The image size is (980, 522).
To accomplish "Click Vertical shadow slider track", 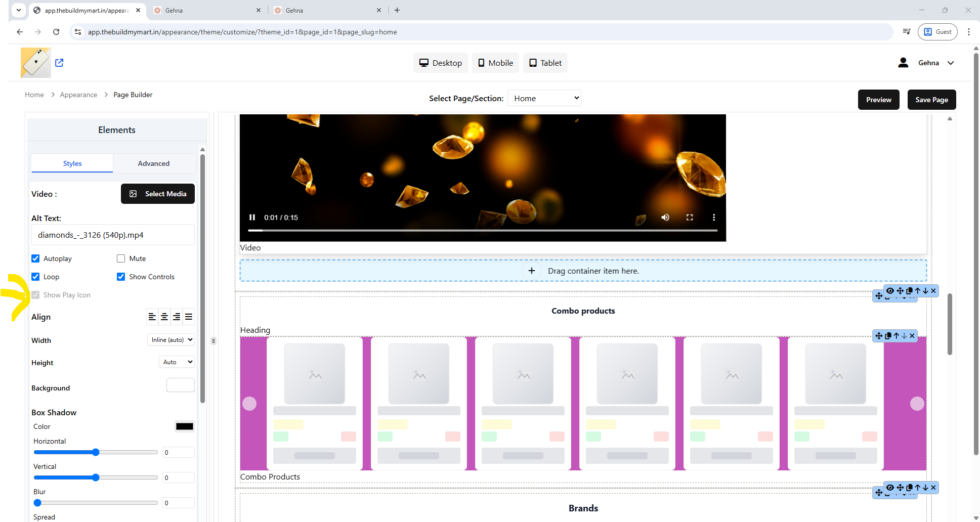I will pos(96,477).
